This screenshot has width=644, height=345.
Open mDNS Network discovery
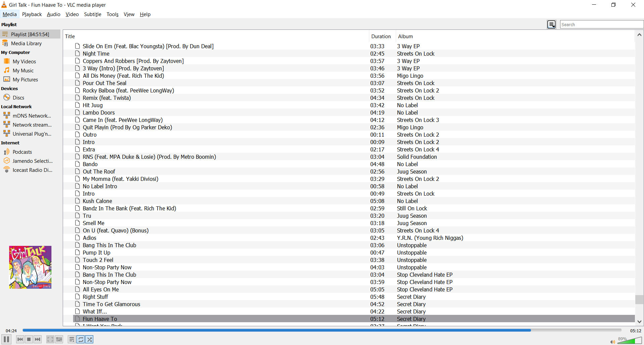click(30, 116)
